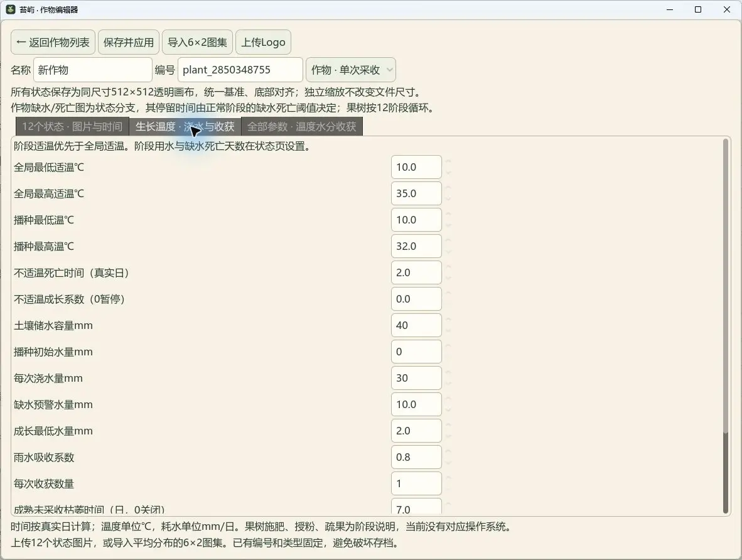Increase 全局最低适温 with up stepper arrow
Viewport: 742px width, 560px height.
448,161
